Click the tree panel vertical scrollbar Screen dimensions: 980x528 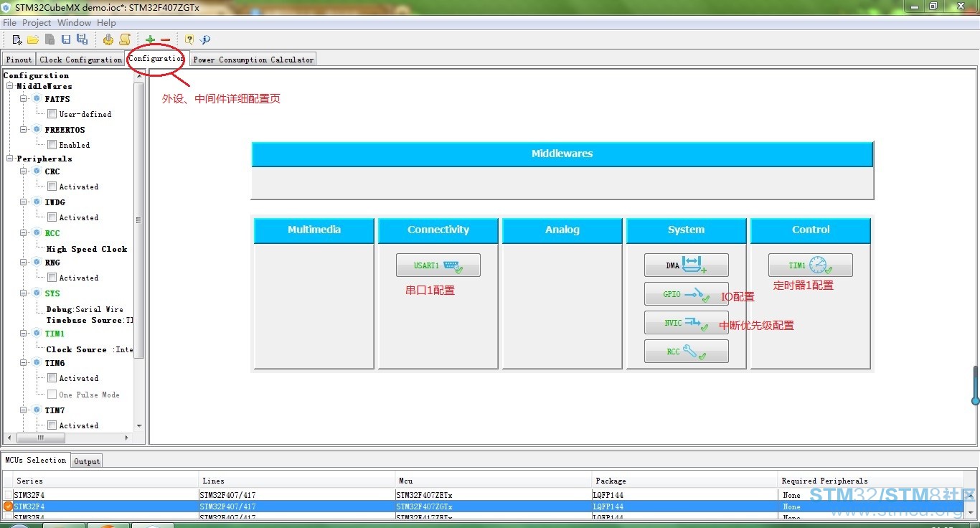(139, 220)
